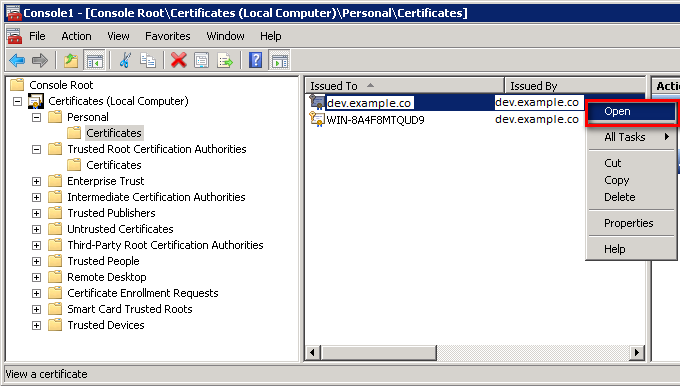Viewport: 680px width, 386px height.
Task: Click the horizontal scrollbar right arrow
Action: pos(637,352)
